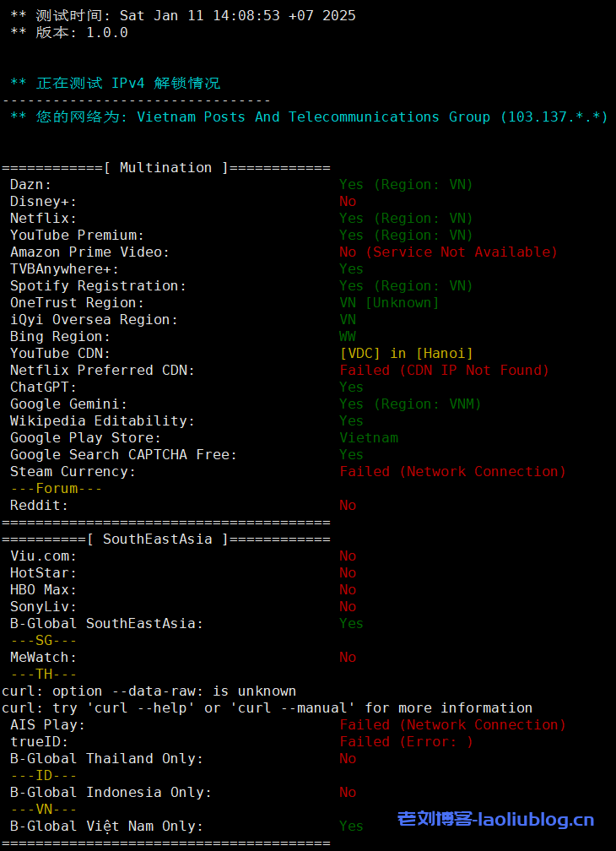The image size is (616, 851).
Task: Click the HBO Max label
Action: pos(43,590)
